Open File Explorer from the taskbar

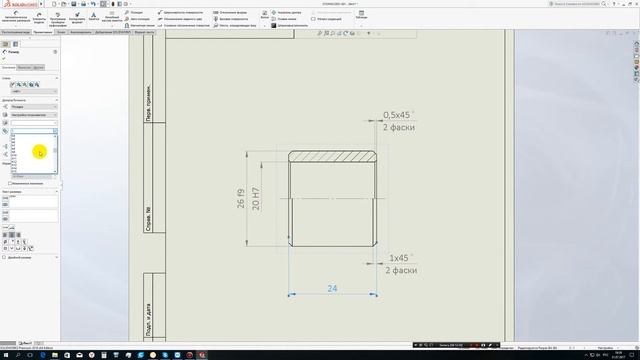pos(55,355)
